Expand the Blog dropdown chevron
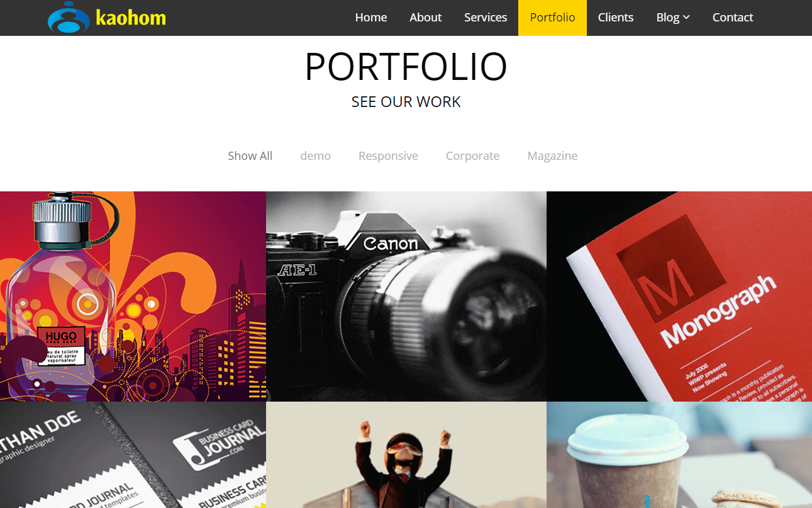 pos(686,18)
